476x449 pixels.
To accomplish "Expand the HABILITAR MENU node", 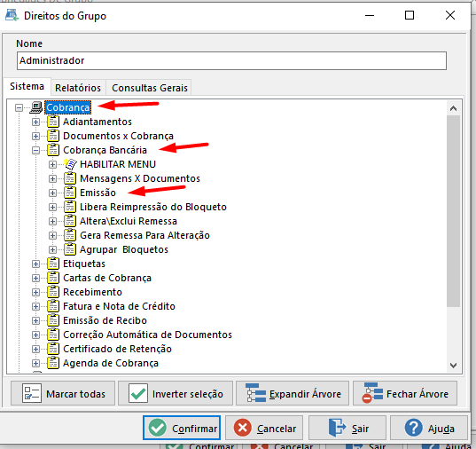I will 52,164.
